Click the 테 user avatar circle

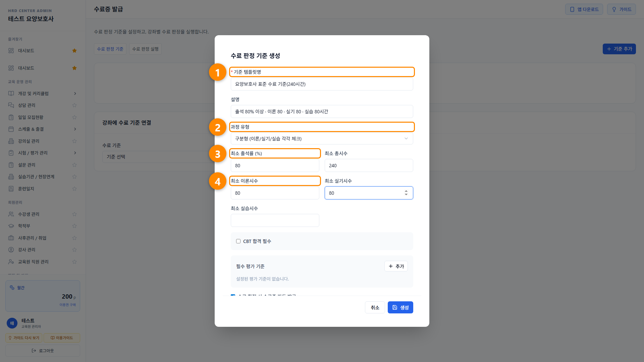[x=12, y=323]
